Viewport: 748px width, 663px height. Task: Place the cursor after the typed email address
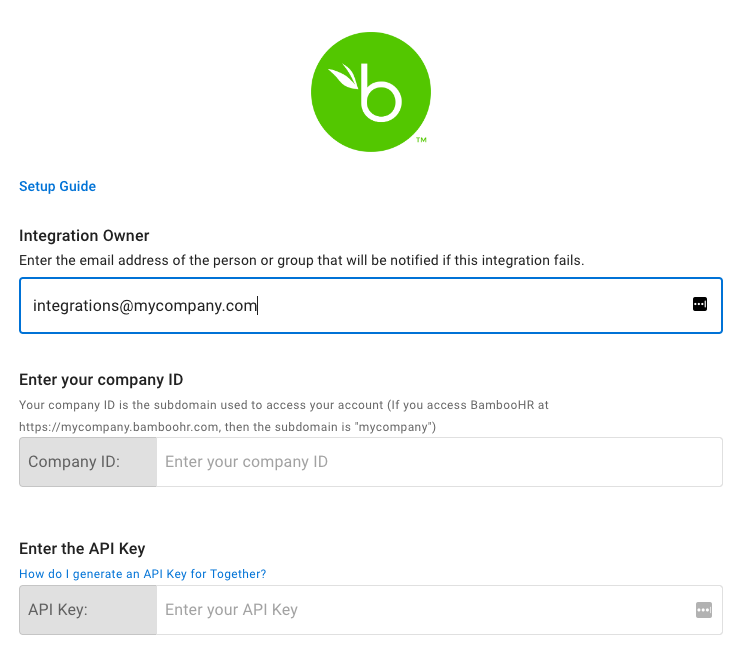[258, 305]
